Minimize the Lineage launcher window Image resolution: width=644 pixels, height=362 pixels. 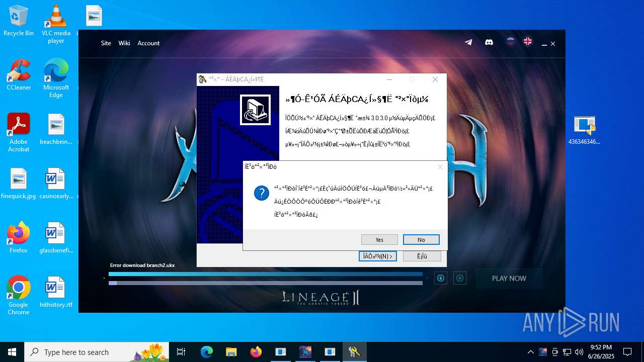544,44
